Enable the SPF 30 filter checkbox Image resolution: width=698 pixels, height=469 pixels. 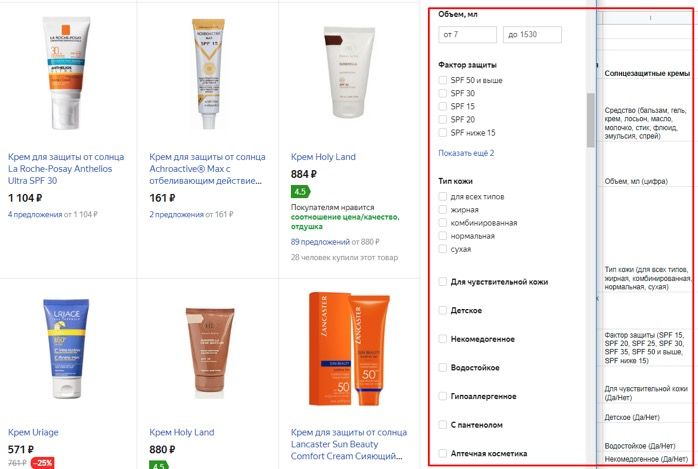pos(442,93)
